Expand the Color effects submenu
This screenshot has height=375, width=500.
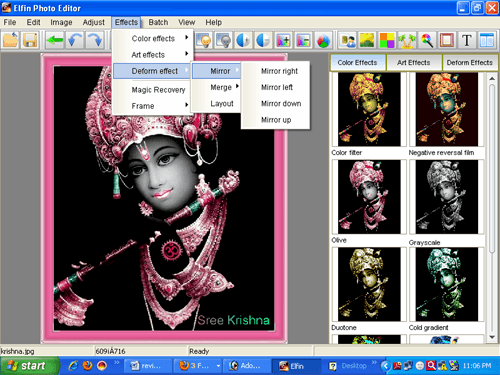pos(153,38)
